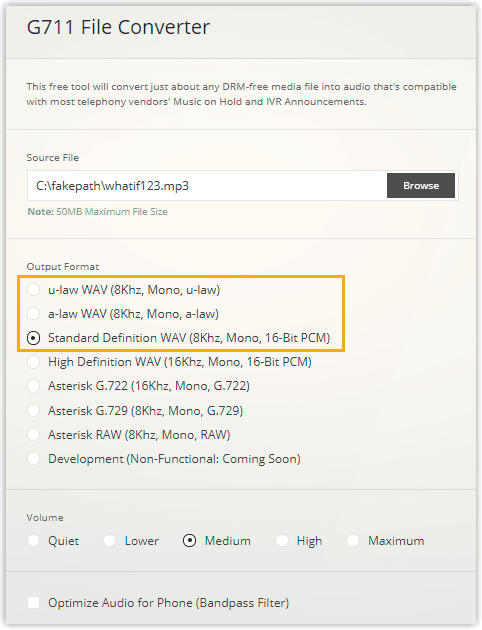Choose Asterisk G.722 output format

click(x=33, y=386)
